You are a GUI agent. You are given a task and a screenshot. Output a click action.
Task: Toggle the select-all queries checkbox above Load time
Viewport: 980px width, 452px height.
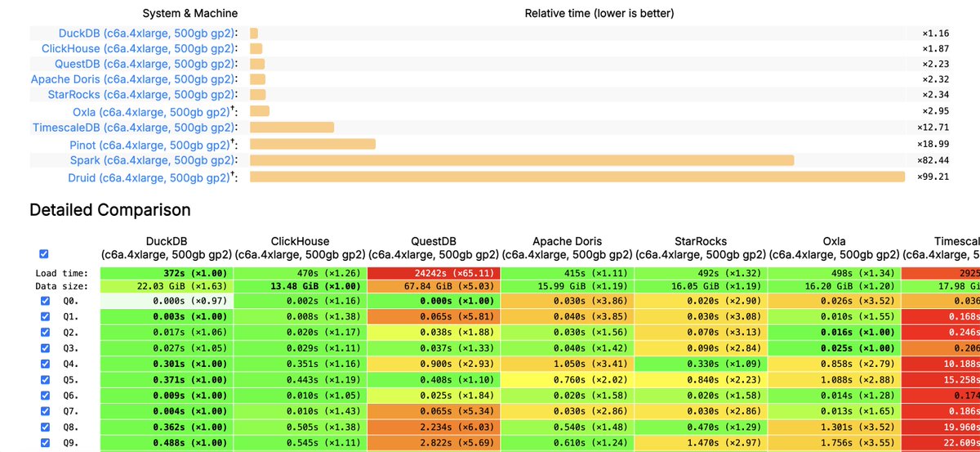click(x=44, y=254)
